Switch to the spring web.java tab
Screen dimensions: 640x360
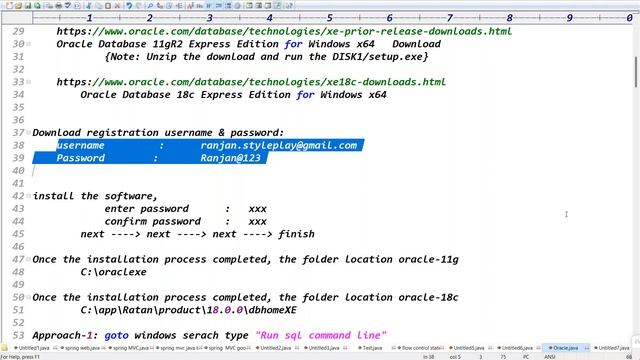[x=82, y=348]
